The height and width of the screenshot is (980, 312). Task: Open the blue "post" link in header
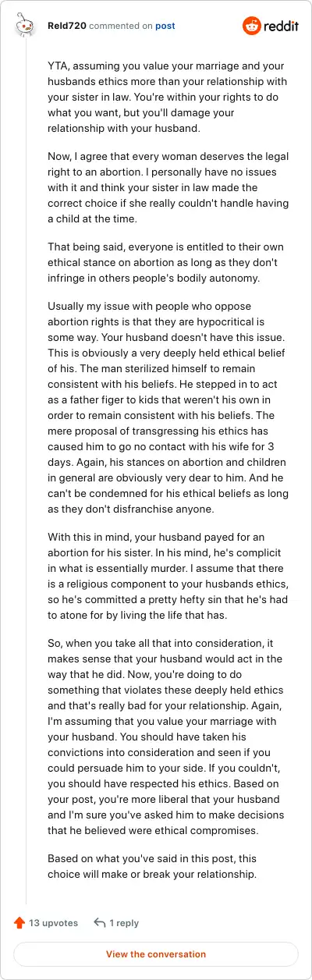point(165,26)
